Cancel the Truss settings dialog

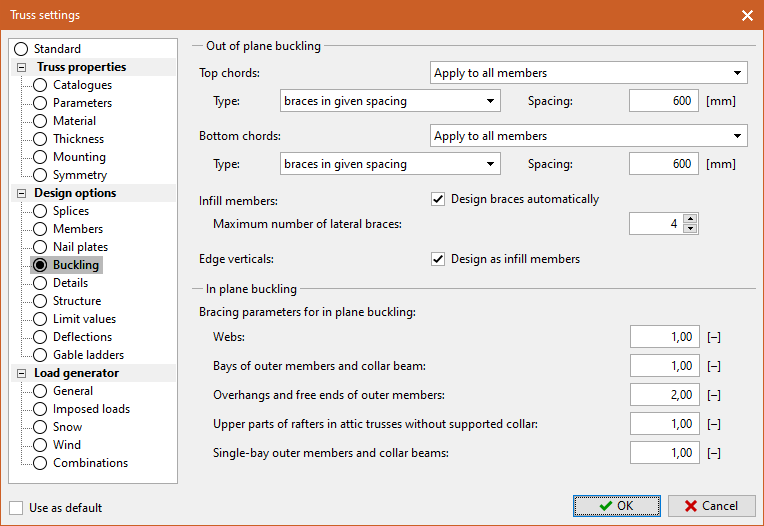coord(711,506)
